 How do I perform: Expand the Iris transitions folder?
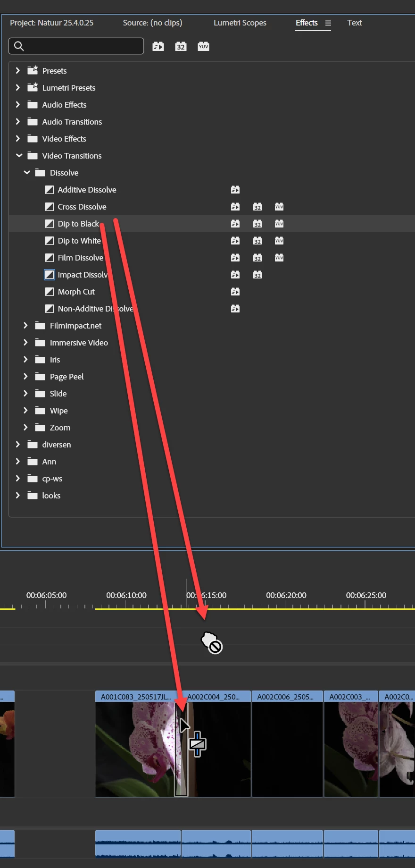(25, 359)
